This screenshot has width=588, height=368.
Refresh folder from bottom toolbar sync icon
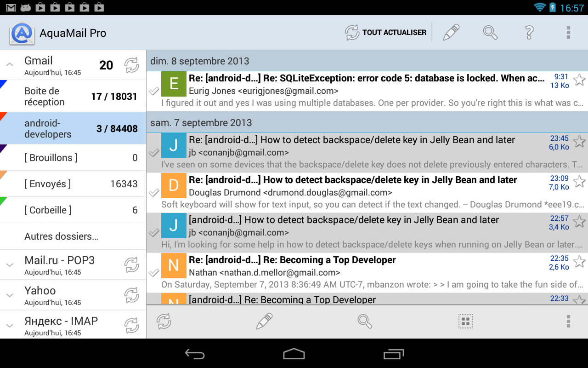point(164,321)
